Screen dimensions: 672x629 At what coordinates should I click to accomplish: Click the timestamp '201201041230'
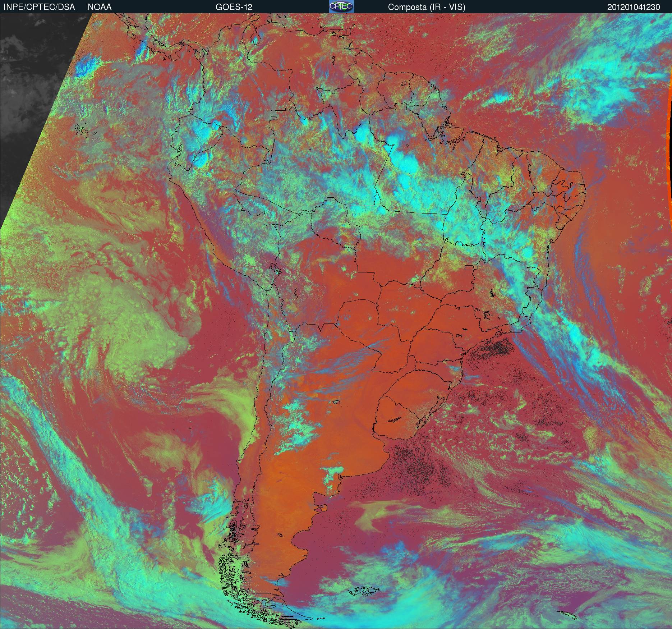pyautogui.click(x=634, y=7)
